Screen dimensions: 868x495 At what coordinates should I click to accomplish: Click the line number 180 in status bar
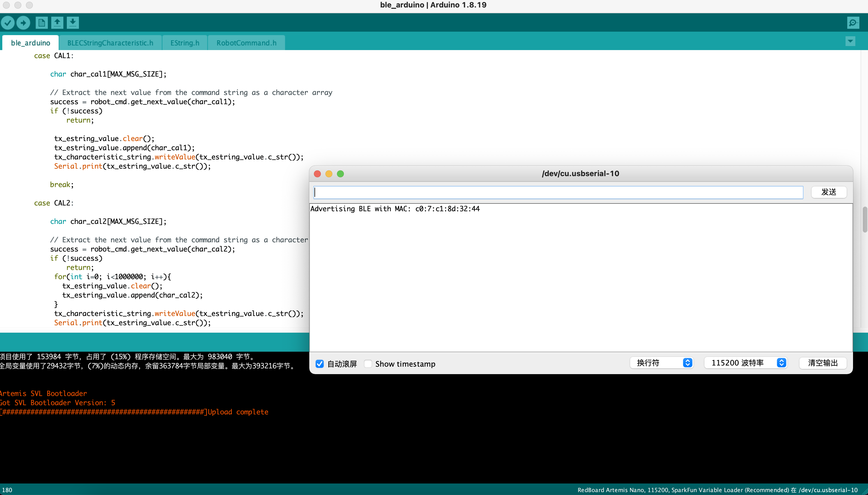[x=7, y=490]
